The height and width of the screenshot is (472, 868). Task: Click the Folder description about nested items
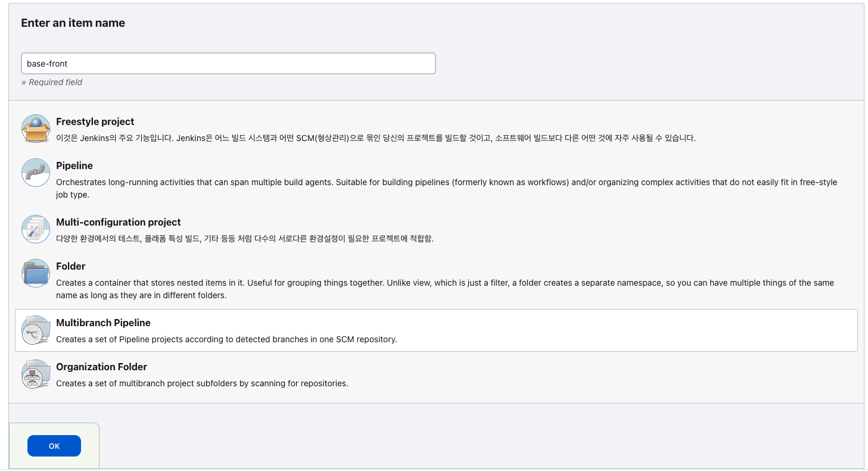(445, 289)
